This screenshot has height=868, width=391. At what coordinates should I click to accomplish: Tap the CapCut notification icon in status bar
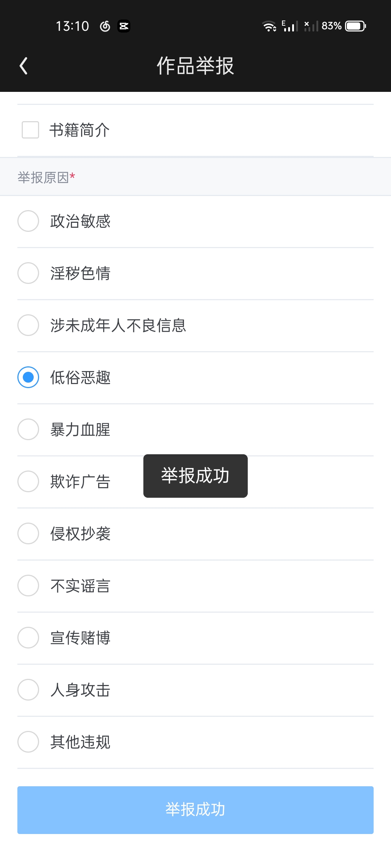(124, 26)
